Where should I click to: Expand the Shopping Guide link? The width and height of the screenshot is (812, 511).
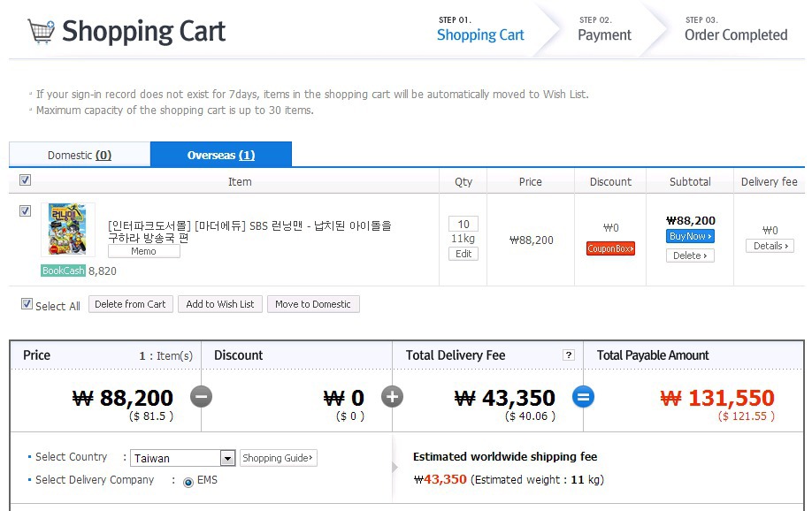pos(278,458)
